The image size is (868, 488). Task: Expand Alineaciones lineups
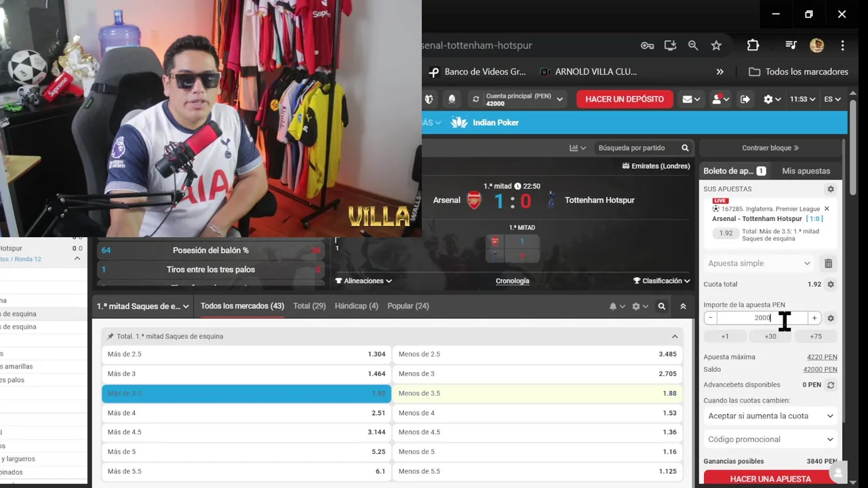[x=363, y=281]
